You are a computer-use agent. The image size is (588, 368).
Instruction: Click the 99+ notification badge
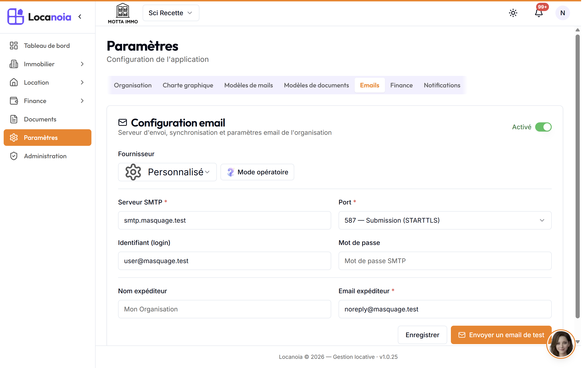coord(542,7)
